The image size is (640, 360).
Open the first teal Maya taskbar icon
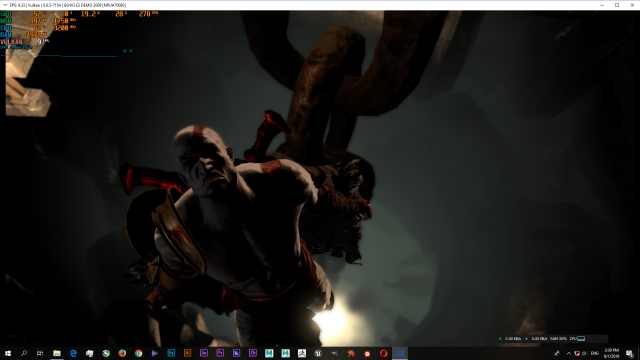[269, 353]
